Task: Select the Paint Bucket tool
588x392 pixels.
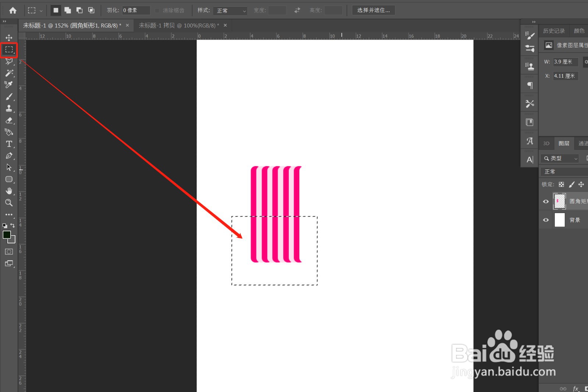Action: click(x=9, y=132)
